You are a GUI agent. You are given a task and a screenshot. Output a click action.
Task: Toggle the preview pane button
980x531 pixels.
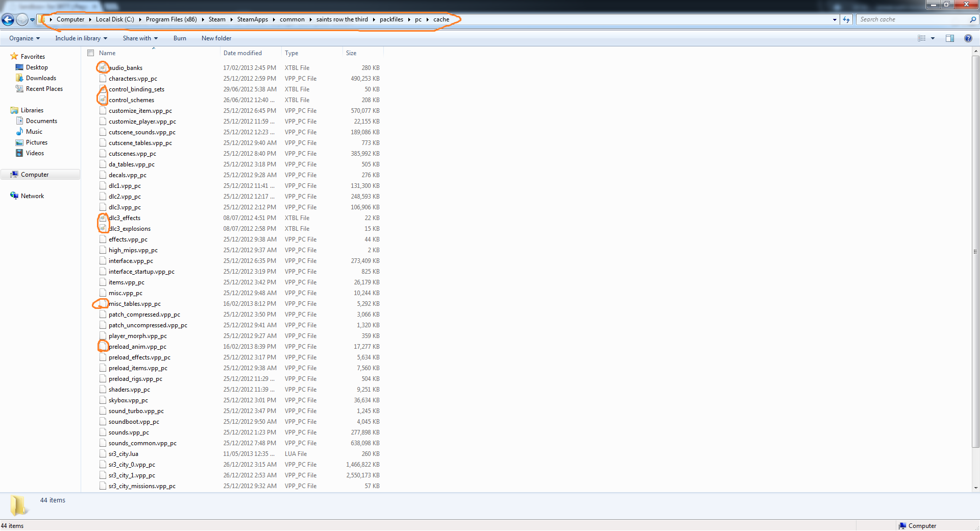950,38
